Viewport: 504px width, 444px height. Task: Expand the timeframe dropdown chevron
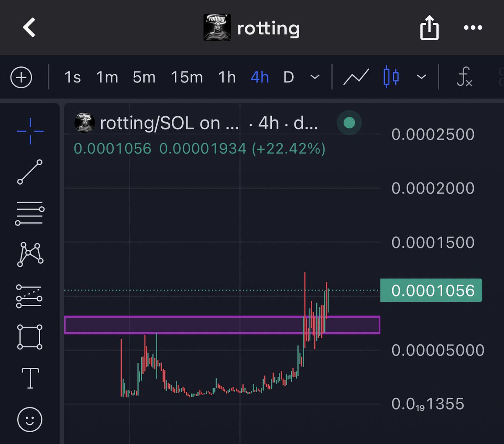tap(315, 77)
